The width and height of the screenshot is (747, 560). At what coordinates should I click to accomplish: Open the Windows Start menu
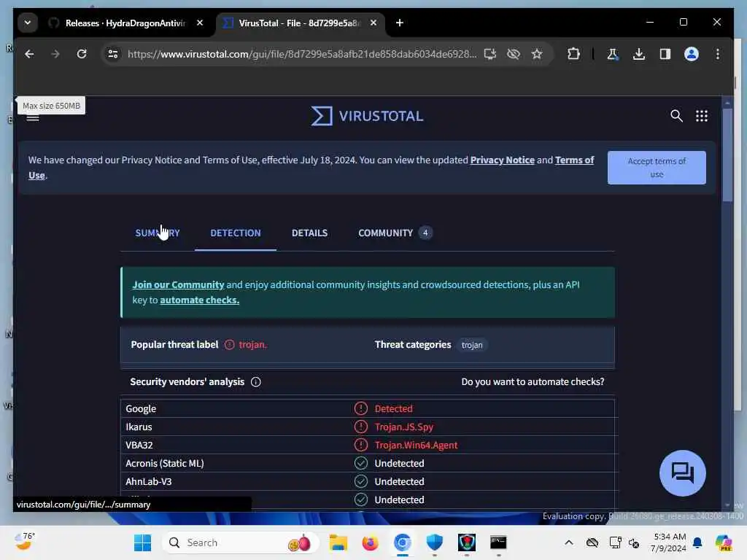(142, 542)
